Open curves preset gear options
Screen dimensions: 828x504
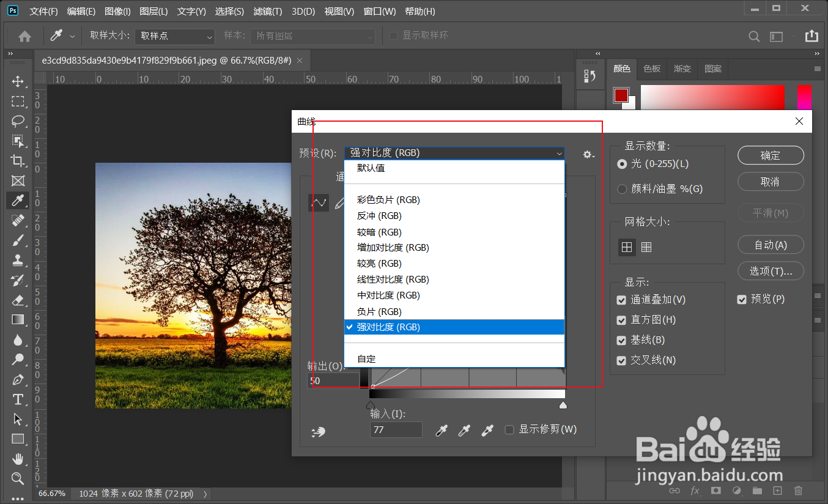[588, 155]
